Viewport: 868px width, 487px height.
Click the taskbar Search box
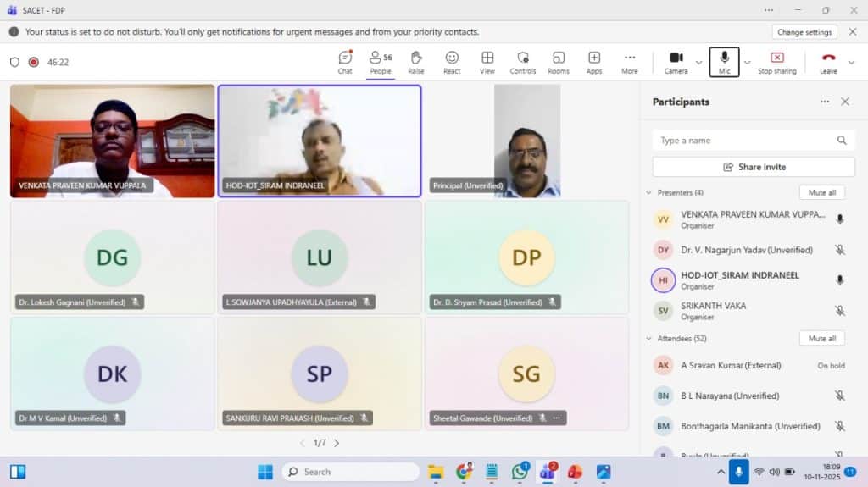tap(351, 472)
